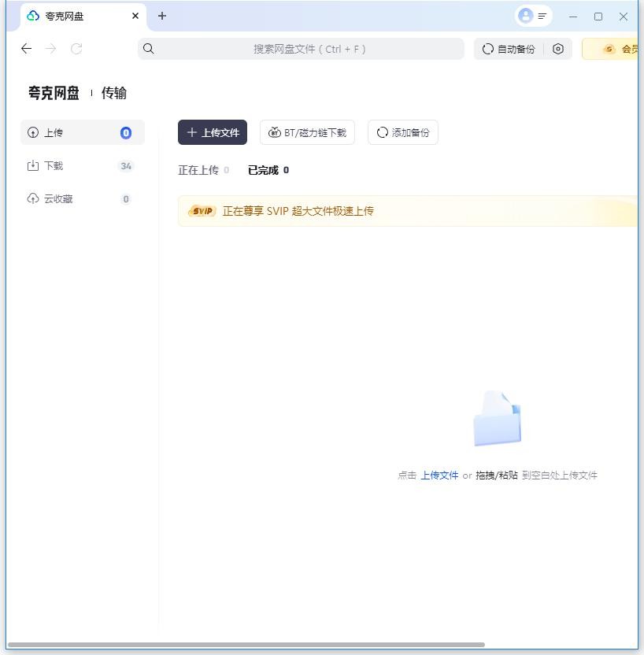Click the 会员 membership button
Image resolution: width=644 pixels, height=655 pixels.
pyautogui.click(x=610, y=49)
